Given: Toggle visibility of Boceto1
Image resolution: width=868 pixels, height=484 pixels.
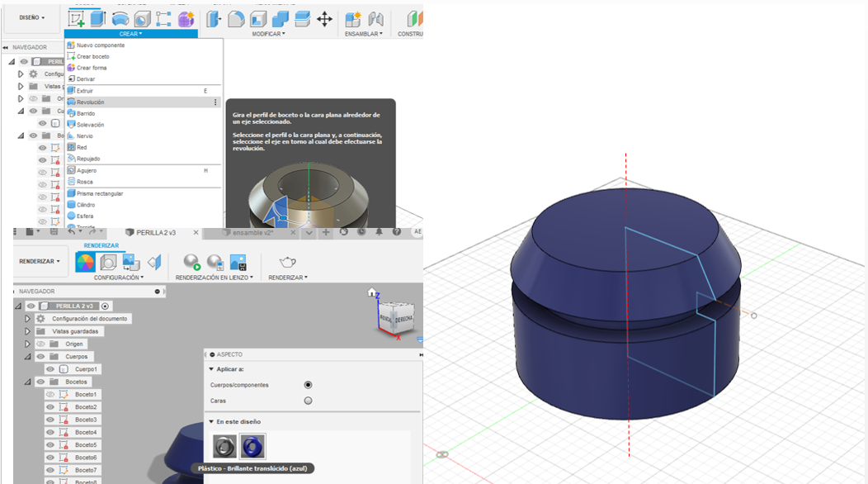Looking at the screenshot, I should pyautogui.click(x=50, y=395).
